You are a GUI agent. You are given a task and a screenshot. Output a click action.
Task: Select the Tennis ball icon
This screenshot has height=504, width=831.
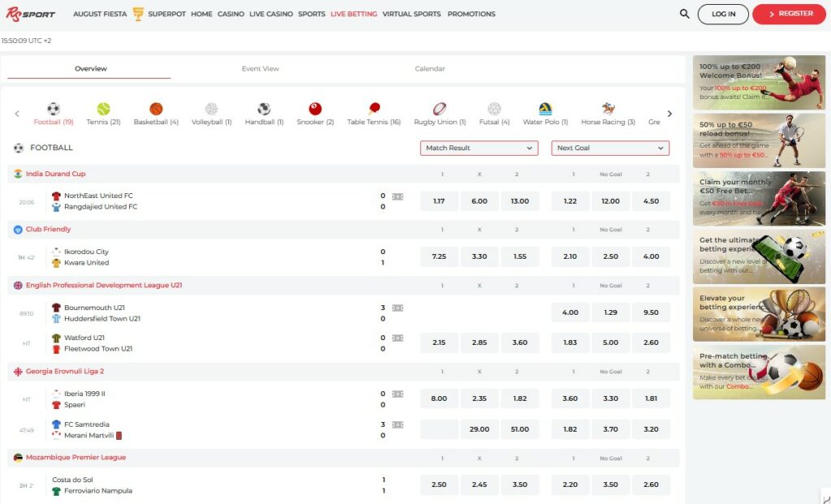[x=103, y=109]
